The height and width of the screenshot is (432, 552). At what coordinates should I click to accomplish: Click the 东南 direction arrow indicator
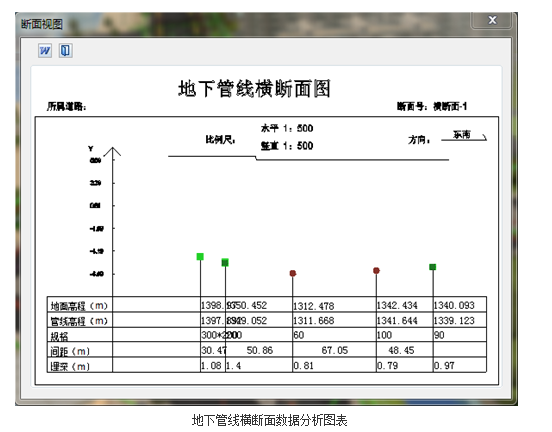coord(464,136)
